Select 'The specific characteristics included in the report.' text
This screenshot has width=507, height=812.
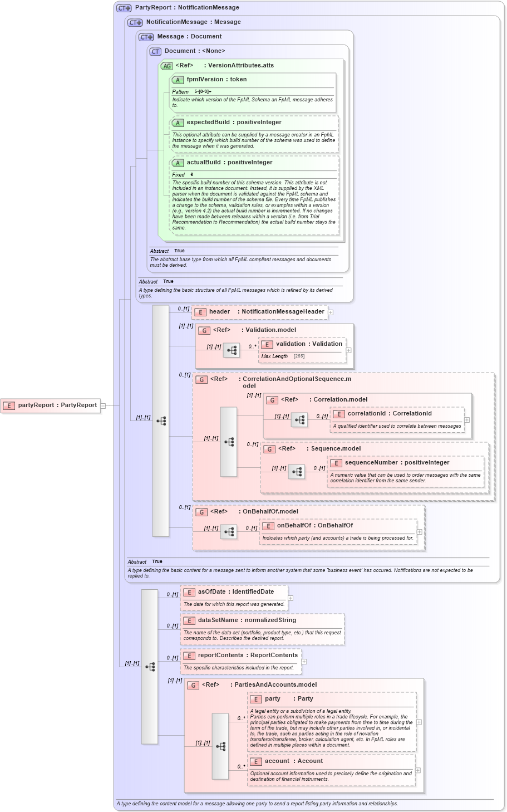point(239,668)
